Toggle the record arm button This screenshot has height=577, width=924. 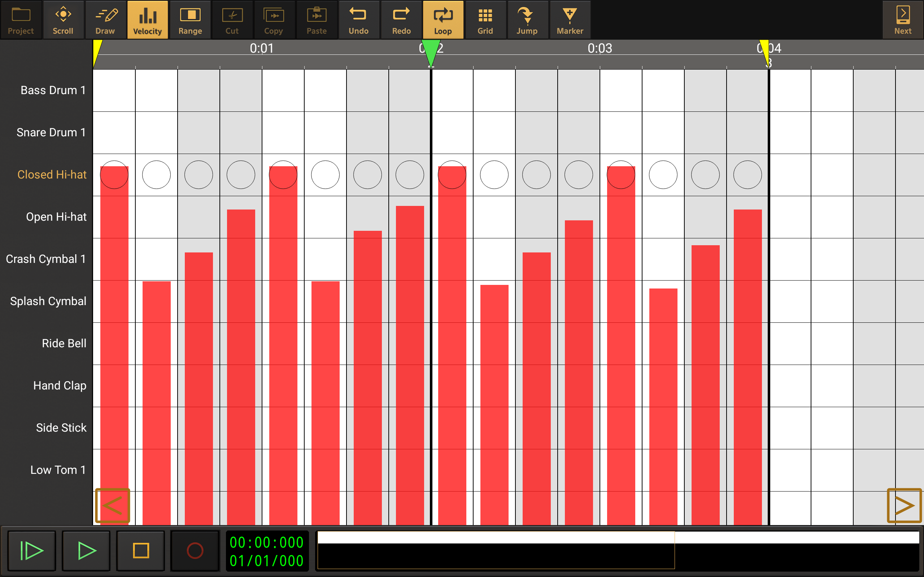195,550
